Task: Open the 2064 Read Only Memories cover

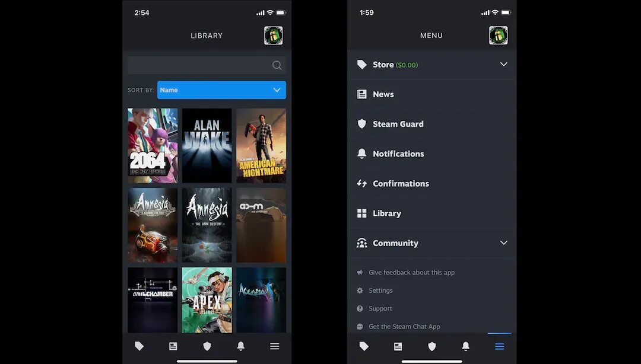Action: coord(153,145)
